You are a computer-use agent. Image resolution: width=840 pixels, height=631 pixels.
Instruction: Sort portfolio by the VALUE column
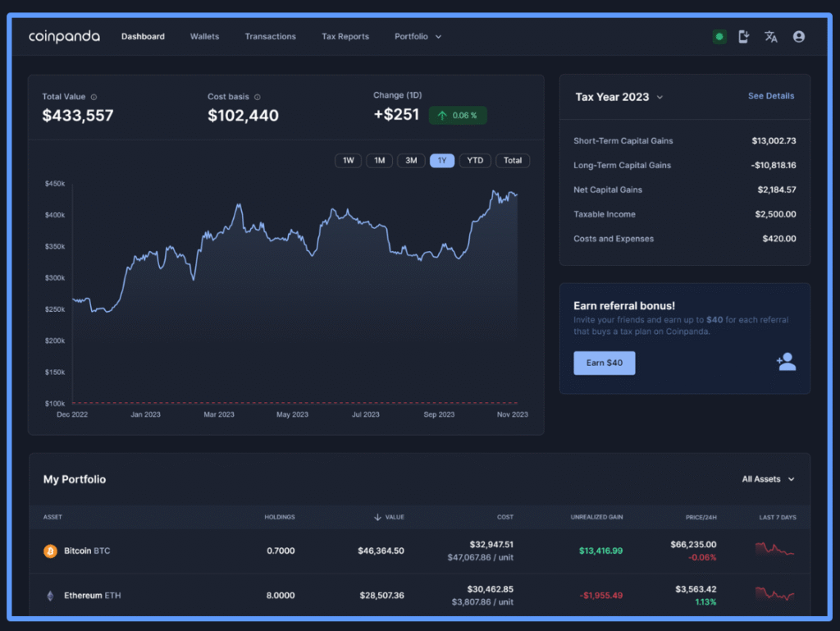[x=389, y=517]
